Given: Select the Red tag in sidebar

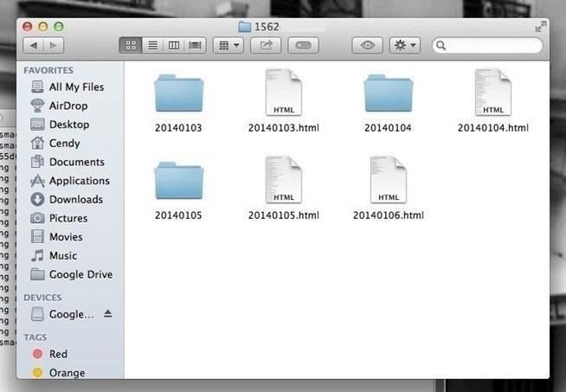Looking at the screenshot, I should (x=58, y=354).
